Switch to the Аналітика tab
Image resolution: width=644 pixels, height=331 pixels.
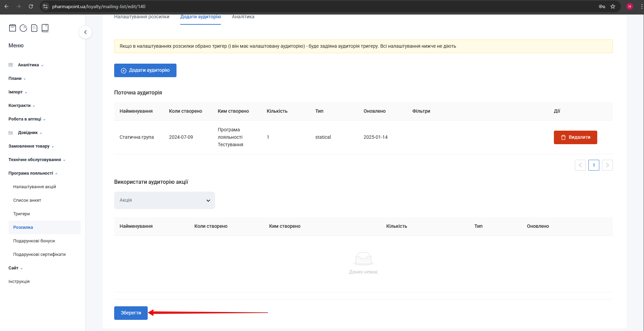point(243,17)
